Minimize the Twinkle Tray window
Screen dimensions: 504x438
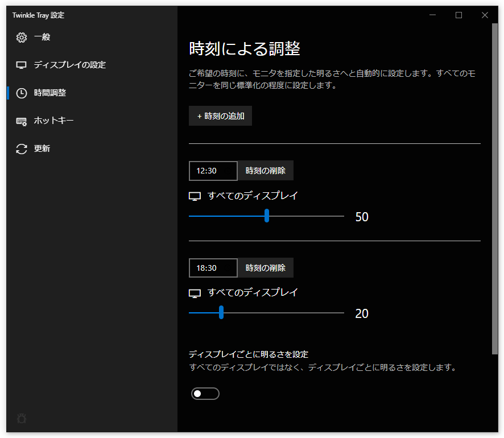[x=433, y=15]
